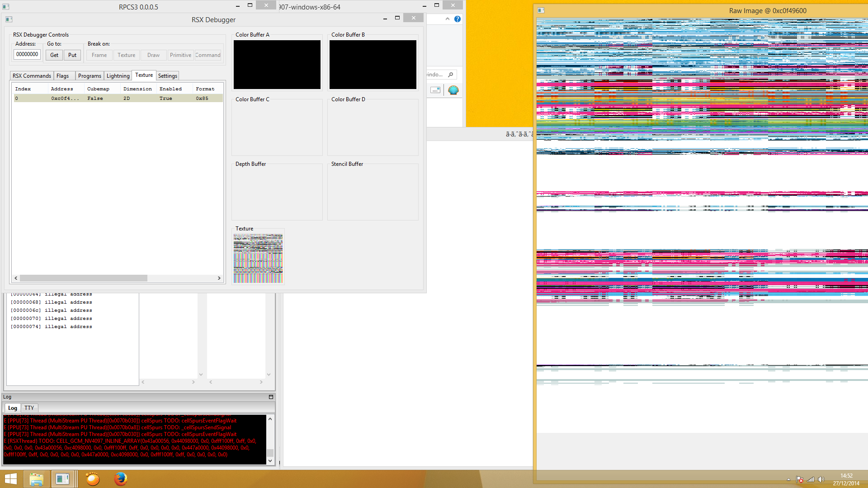Switch to the TTY log tab

(29, 408)
